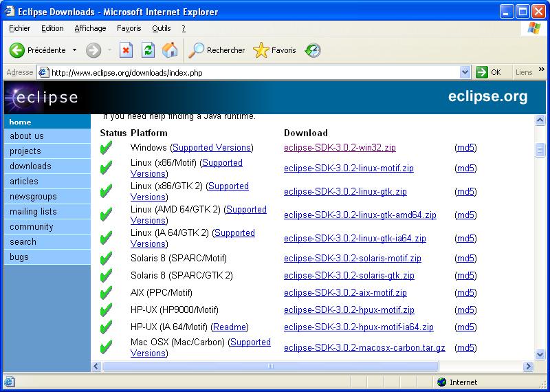The width and height of the screenshot is (550, 392).
Task: Click the Refresh page toolbar icon
Action: (148, 50)
